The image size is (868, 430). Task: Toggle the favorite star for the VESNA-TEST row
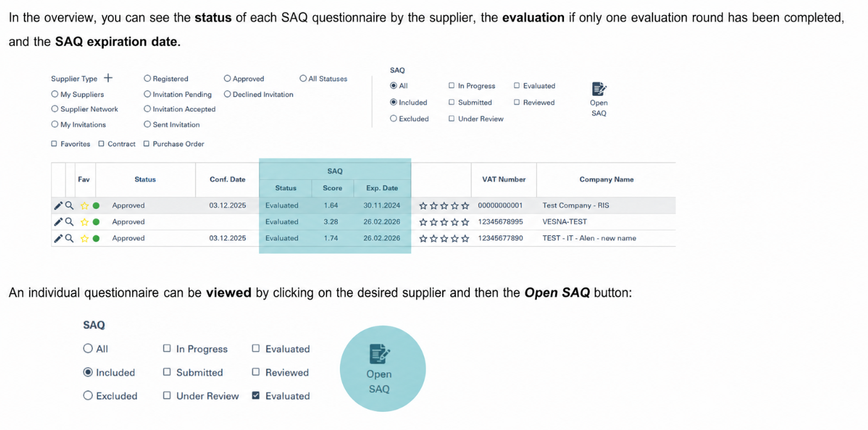coord(84,222)
